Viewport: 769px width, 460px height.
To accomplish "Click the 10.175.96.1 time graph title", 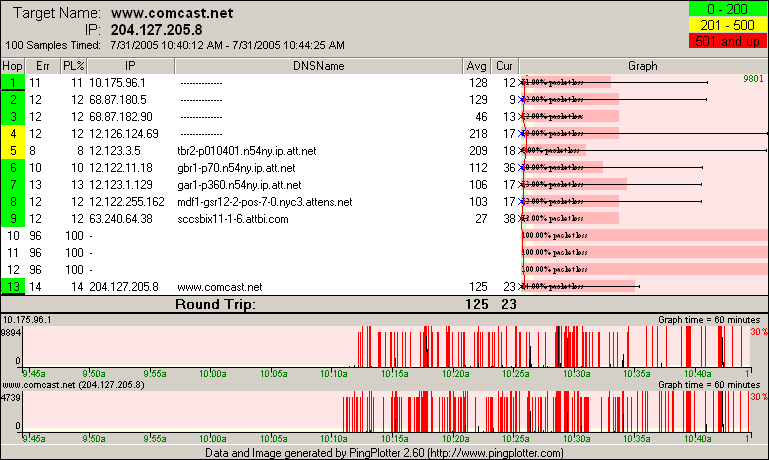I will tap(27, 320).
